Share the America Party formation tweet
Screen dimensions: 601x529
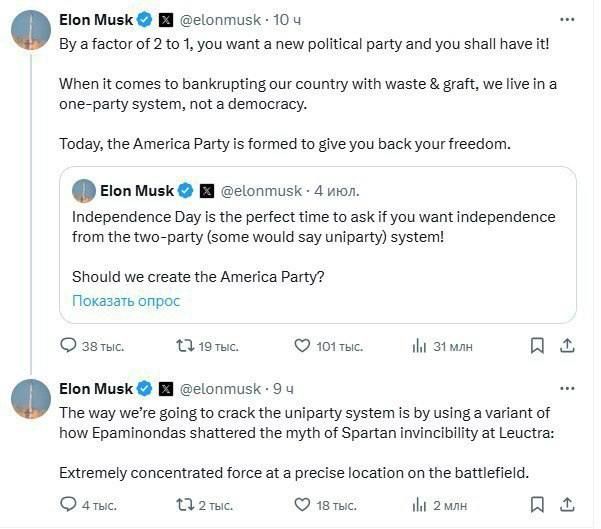pos(567,346)
